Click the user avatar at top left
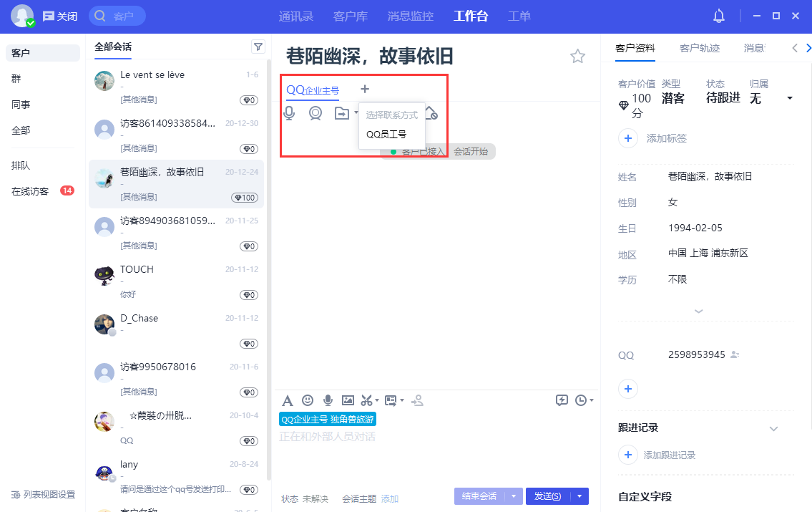This screenshot has width=812, height=512. [x=22, y=16]
